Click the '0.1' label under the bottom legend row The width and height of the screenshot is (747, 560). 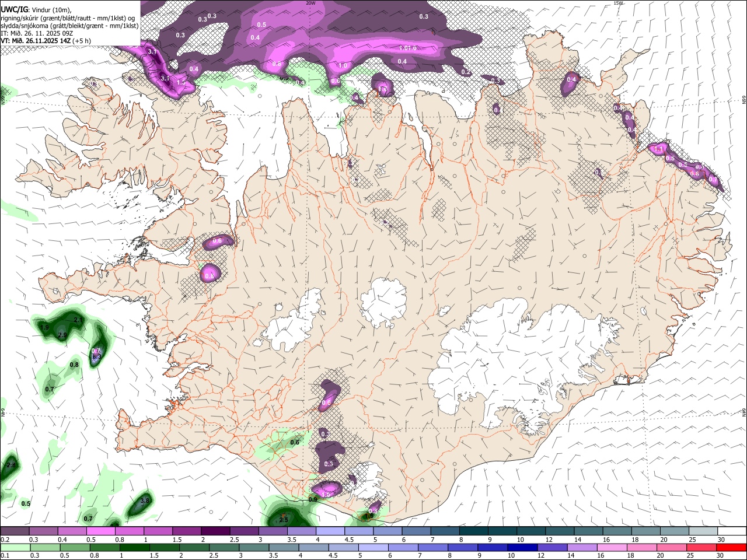[x=4, y=555]
